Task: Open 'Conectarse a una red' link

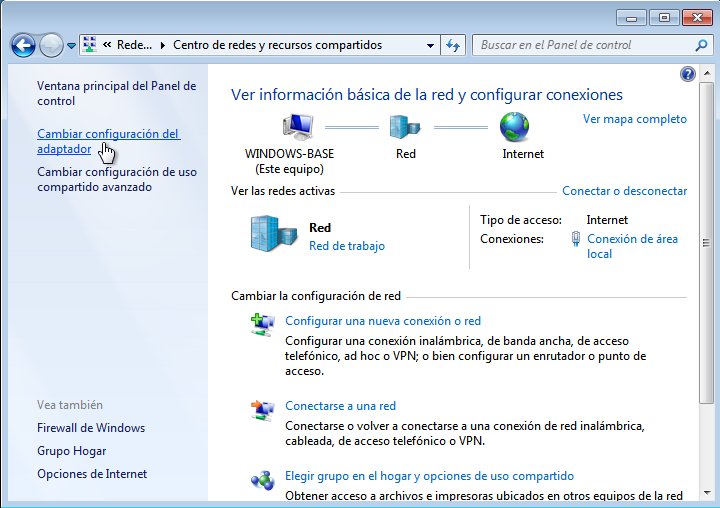Action: [x=340, y=406]
